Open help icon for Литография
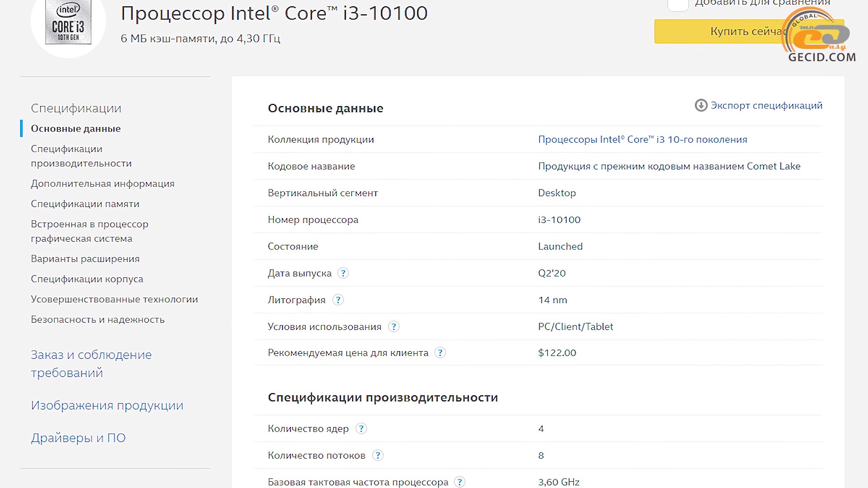 pyautogui.click(x=338, y=300)
